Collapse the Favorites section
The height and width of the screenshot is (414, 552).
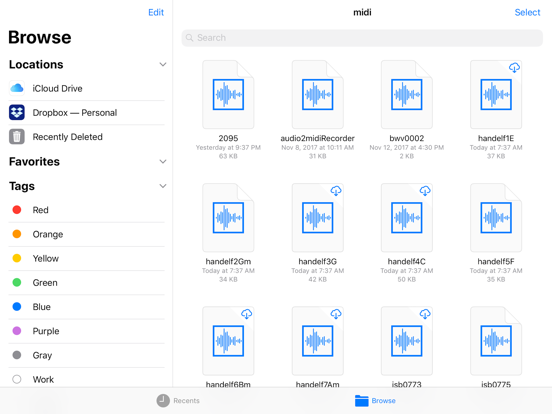coord(163,162)
